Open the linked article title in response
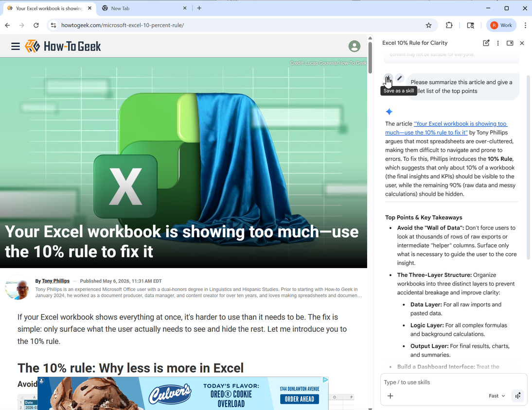 446,128
